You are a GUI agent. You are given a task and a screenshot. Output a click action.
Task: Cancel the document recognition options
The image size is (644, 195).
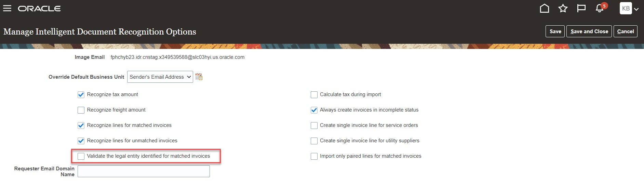point(625,31)
